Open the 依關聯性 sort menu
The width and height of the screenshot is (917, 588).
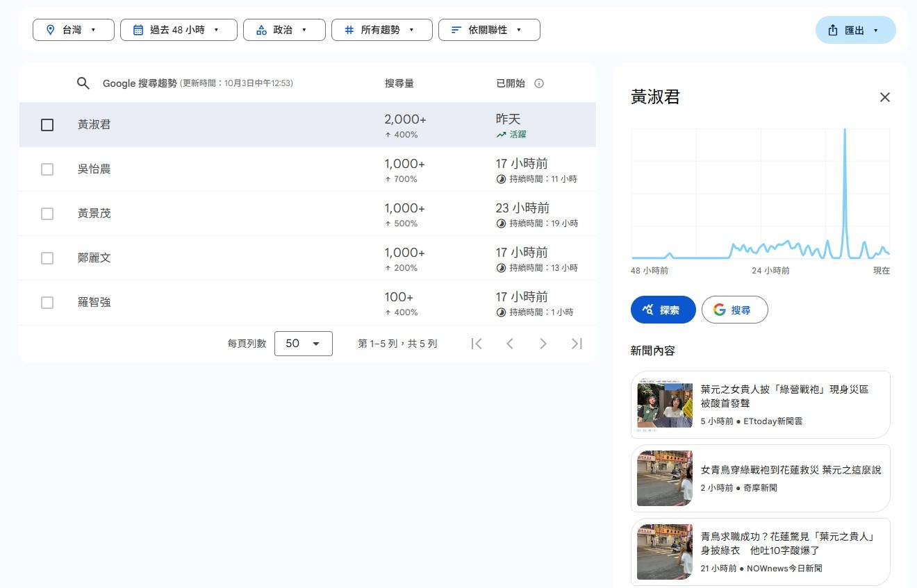click(489, 30)
